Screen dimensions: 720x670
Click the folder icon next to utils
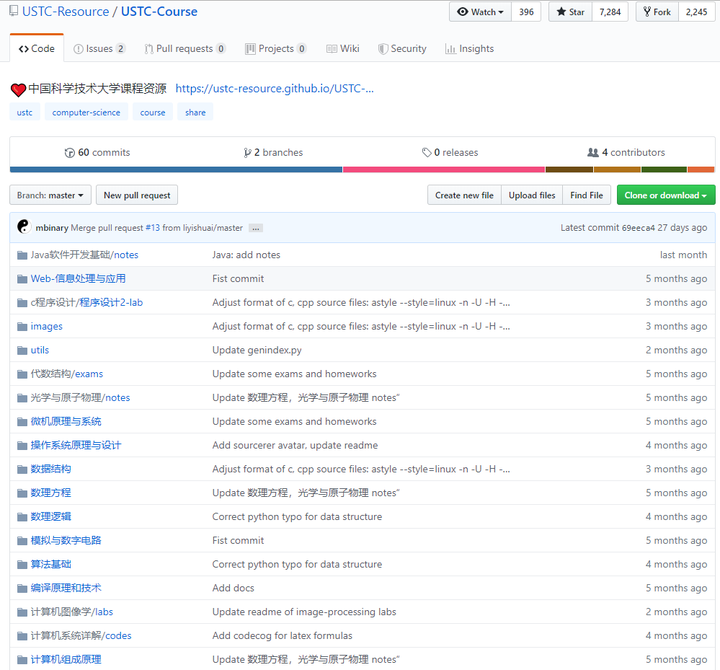(x=22, y=350)
